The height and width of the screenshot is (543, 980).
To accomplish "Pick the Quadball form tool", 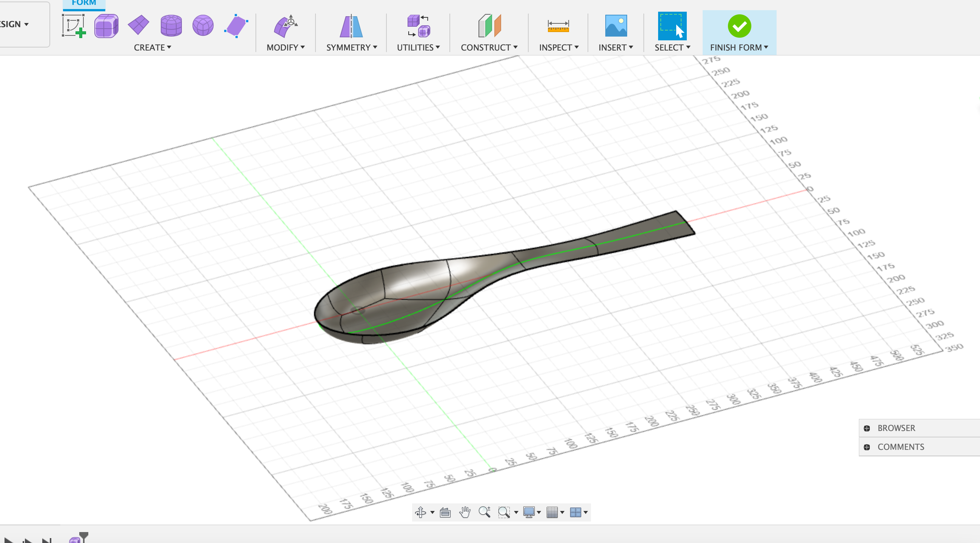I will (x=203, y=26).
